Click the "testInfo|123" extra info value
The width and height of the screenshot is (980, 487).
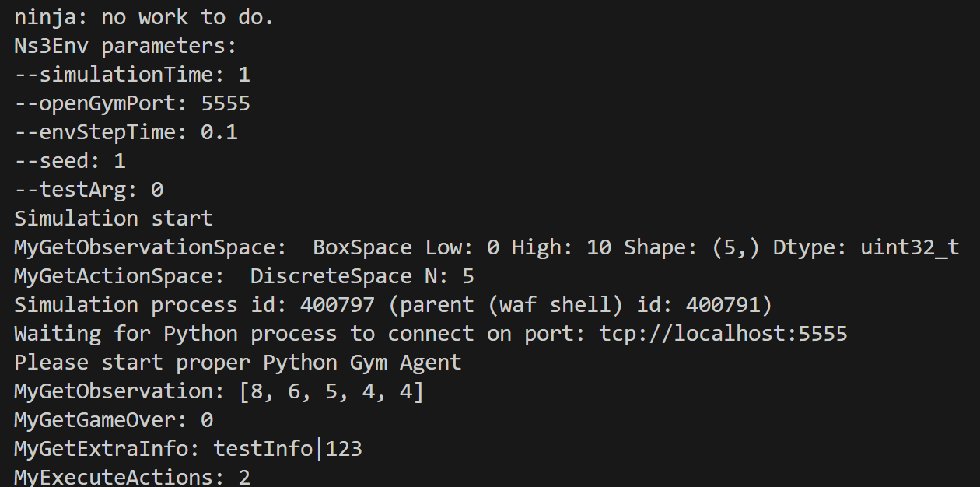pyautogui.click(x=287, y=449)
